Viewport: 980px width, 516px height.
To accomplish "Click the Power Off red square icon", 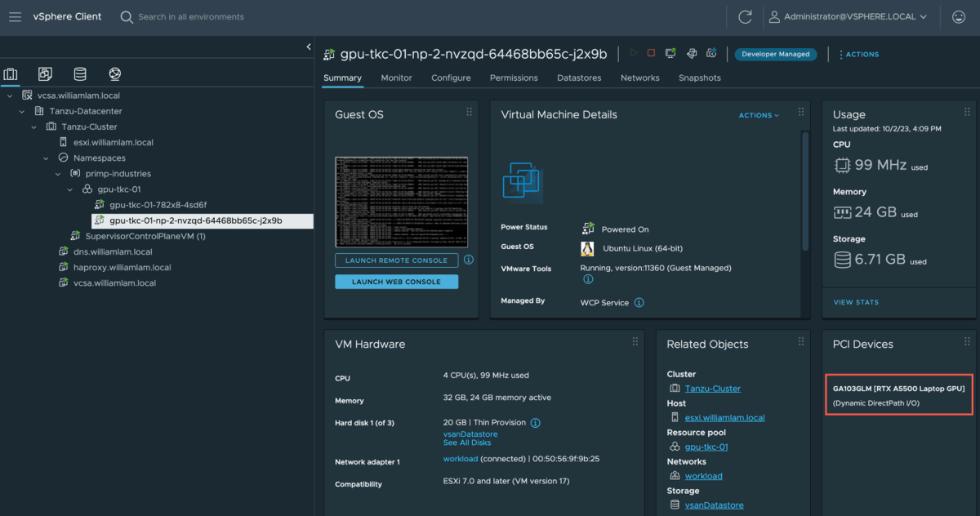I will (x=651, y=54).
